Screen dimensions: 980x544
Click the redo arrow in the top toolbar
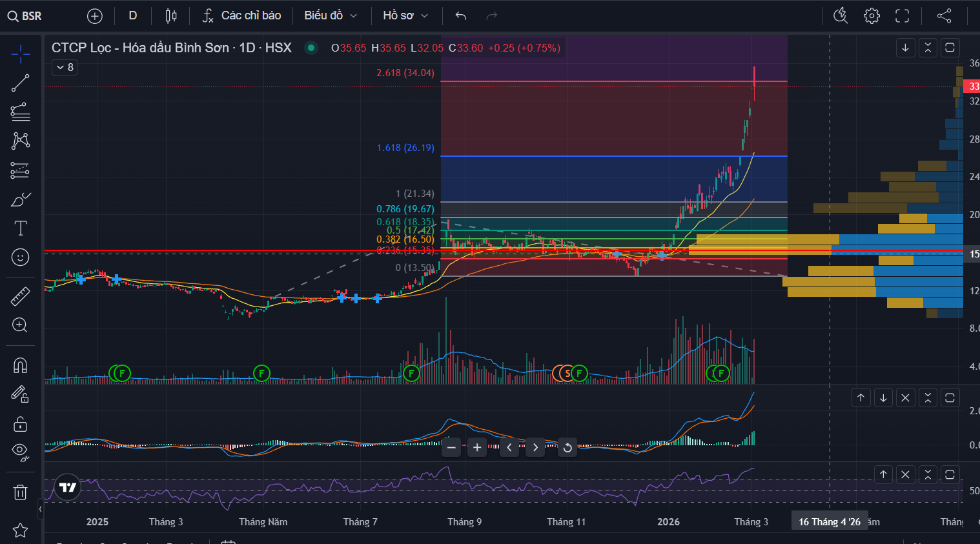click(x=492, y=15)
